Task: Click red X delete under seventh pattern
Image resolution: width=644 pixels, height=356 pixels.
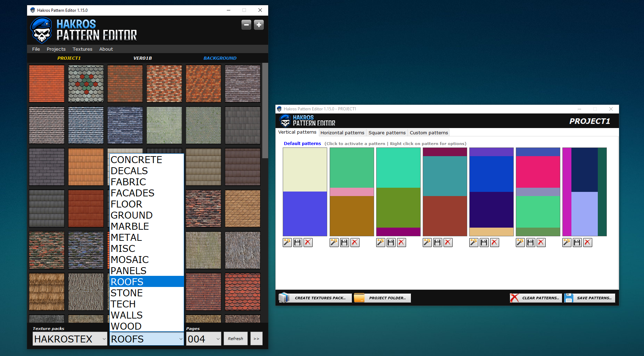Action: pyautogui.click(x=588, y=243)
